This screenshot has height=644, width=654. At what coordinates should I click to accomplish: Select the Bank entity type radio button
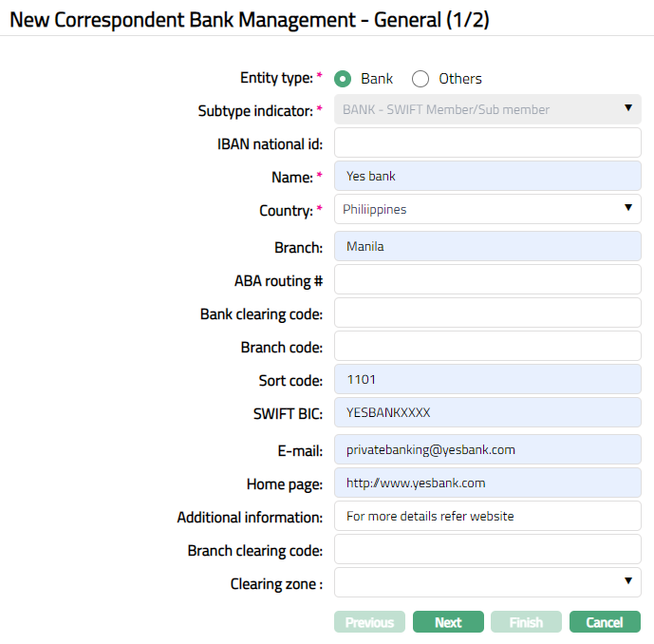pos(344,79)
